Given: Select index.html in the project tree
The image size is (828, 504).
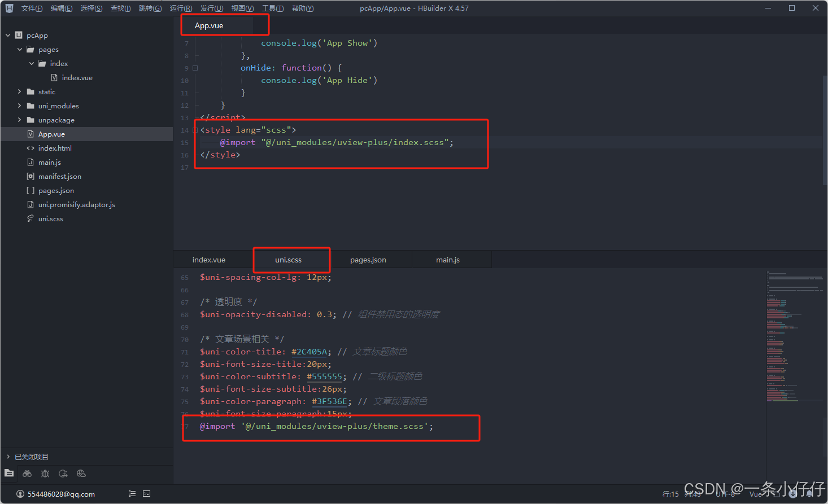Looking at the screenshot, I should pyautogui.click(x=86, y=148).
